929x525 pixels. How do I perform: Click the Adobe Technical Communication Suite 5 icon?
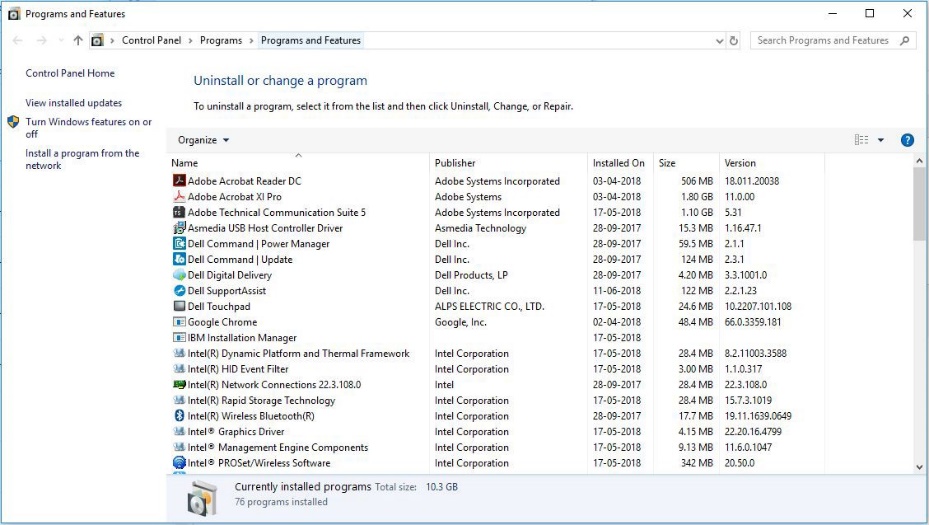[179, 212]
